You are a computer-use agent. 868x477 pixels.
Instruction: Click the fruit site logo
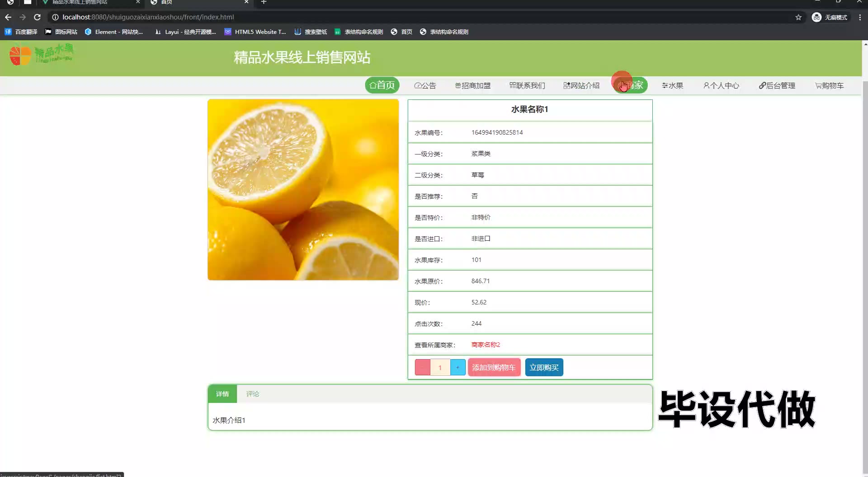coord(41,55)
